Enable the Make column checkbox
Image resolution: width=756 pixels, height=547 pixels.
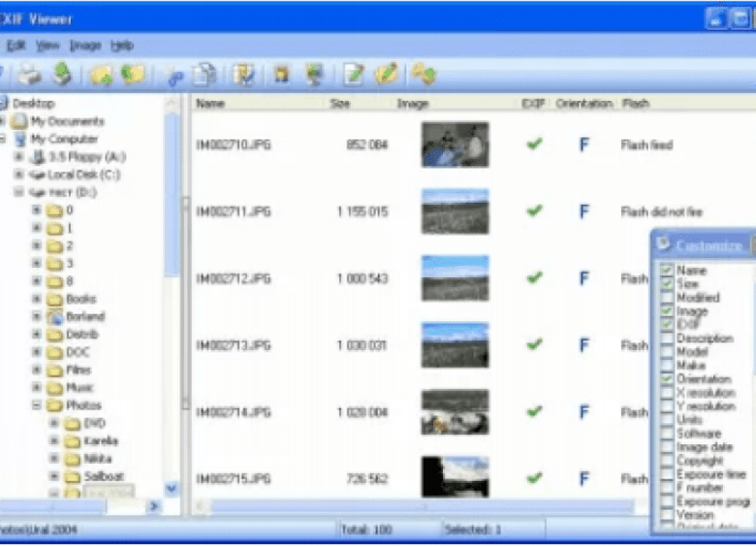pyautogui.click(x=667, y=365)
